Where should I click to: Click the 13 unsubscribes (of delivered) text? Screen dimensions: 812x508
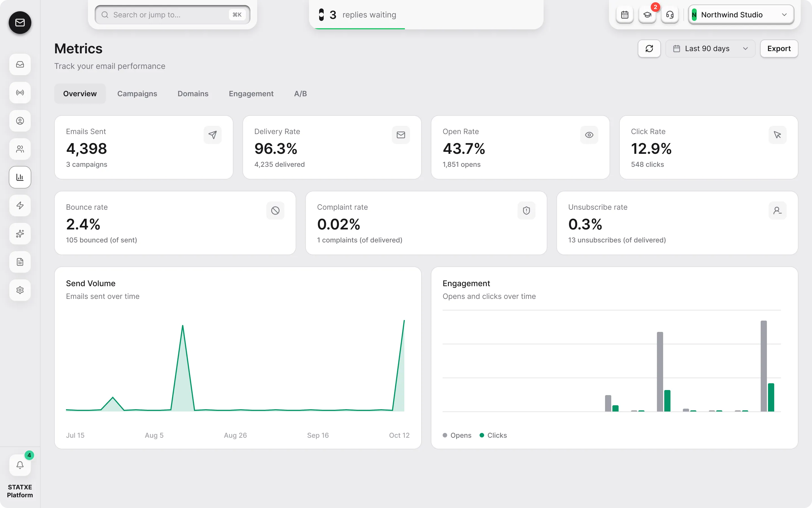pos(617,240)
